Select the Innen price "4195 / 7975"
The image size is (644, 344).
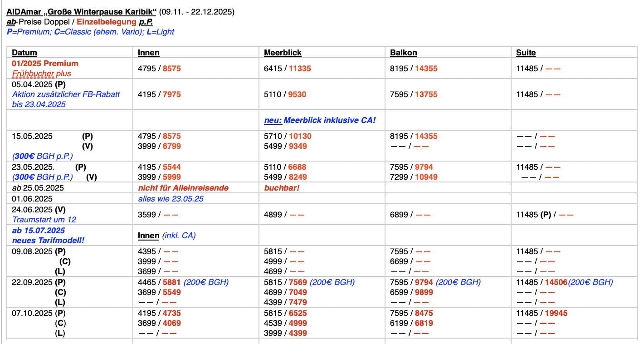159,94
